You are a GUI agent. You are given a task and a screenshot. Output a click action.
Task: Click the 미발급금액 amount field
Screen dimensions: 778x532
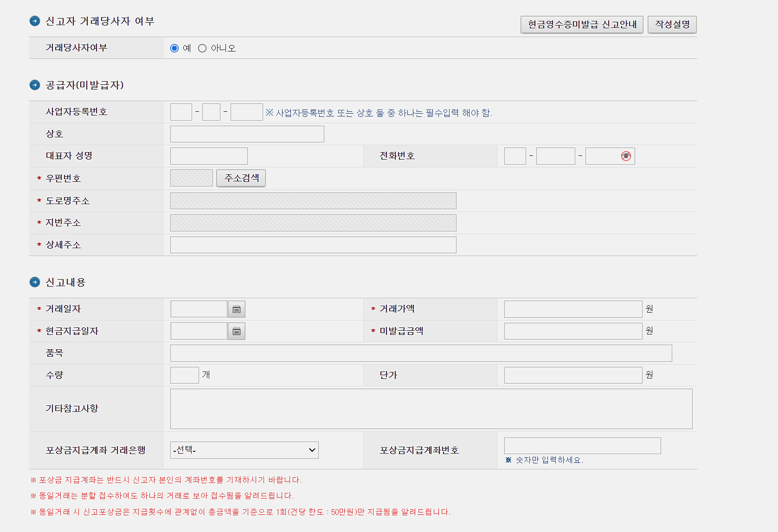(x=573, y=331)
